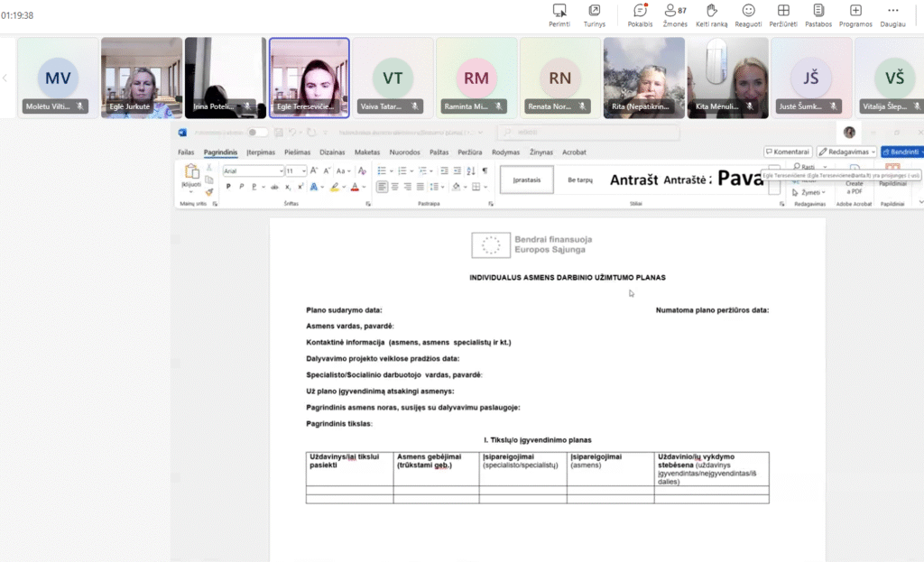The image size is (924, 562).
Task: Switch to the Įterpimas ribbon tab
Action: click(x=261, y=152)
